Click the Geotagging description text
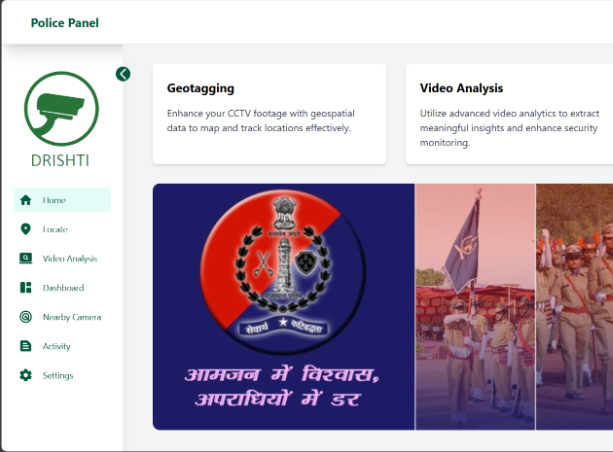 coord(261,120)
